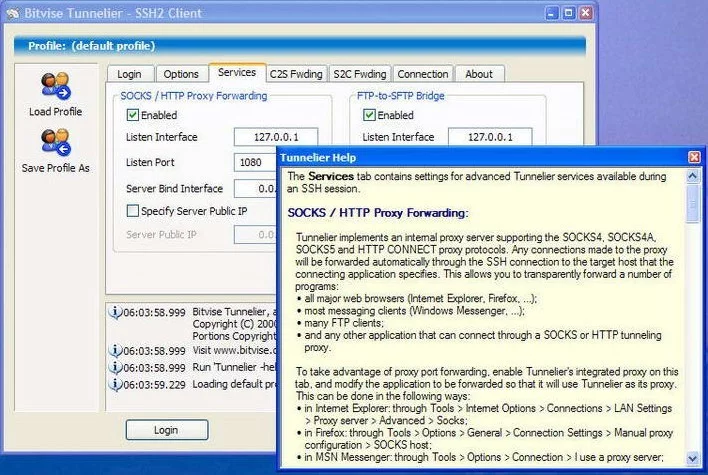Open the S2C Fwding tab
This screenshot has width=708, height=475.
(x=360, y=74)
